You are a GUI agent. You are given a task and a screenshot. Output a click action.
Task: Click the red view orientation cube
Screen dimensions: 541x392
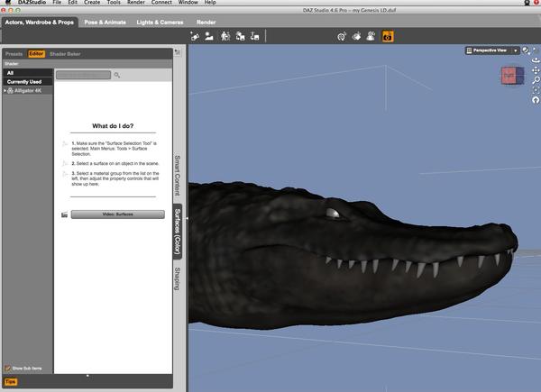[x=512, y=76]
